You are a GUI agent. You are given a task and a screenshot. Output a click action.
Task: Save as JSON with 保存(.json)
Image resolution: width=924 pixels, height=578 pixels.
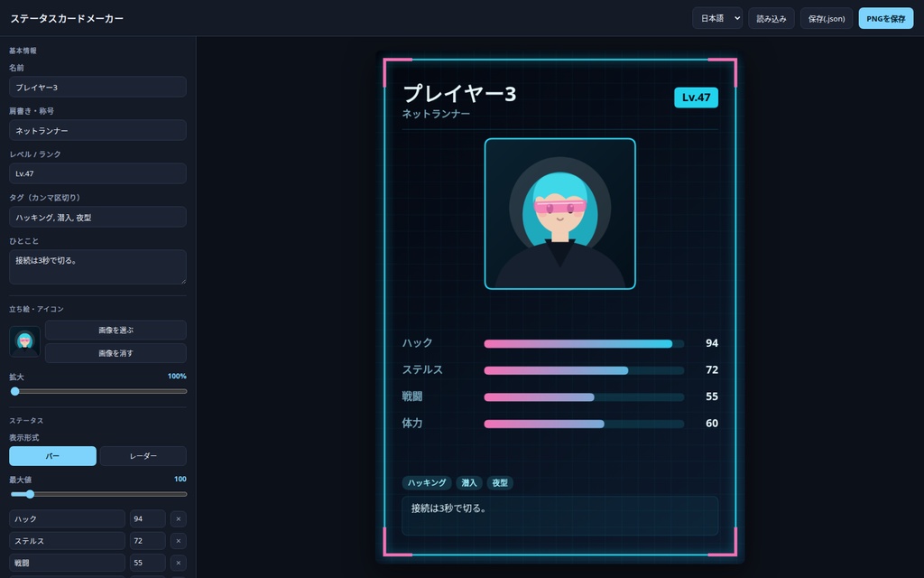pos(827,18)
